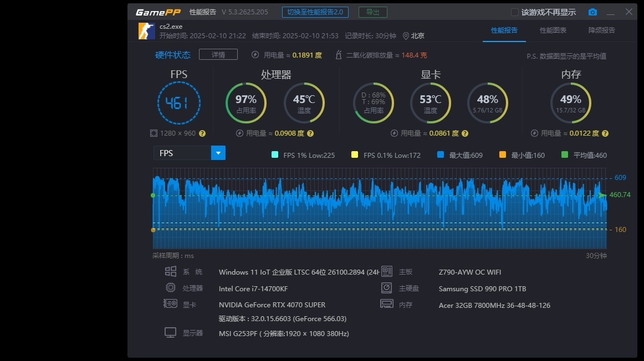Click the 切换至性能报告2.0 button
The height and width of the screenshot is (361, 644).
[315, 12]
